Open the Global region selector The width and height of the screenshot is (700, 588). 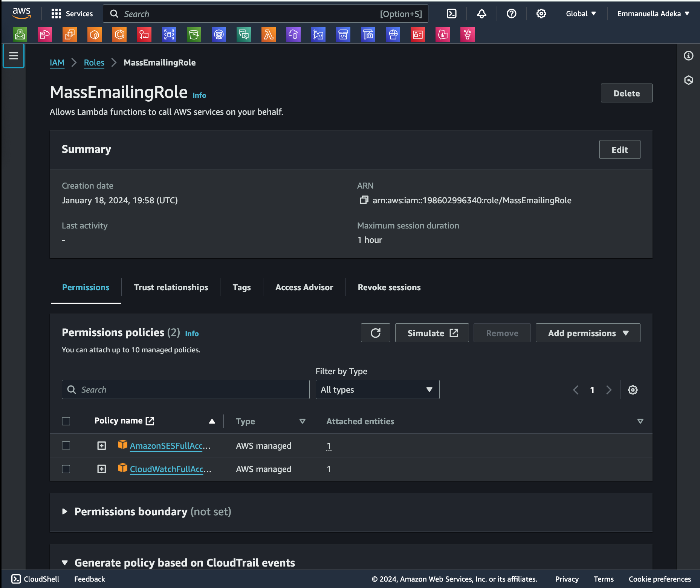point(581,14)
